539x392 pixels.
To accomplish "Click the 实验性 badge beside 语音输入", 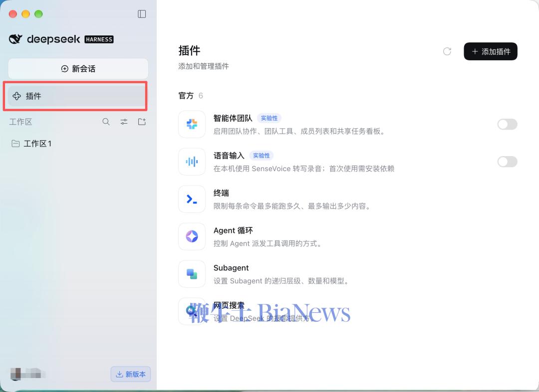I will coord(261,156).
